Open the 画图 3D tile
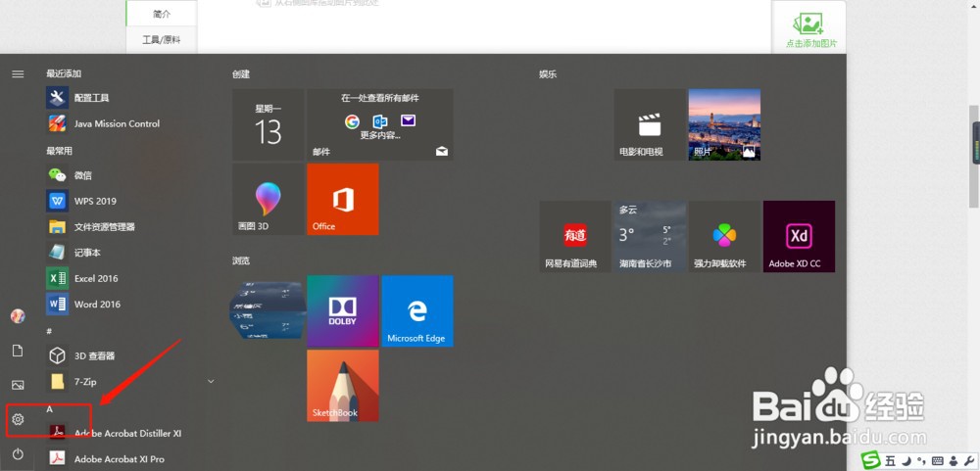The height and width of the screenshot is (471, 980). tap(269, 200)
